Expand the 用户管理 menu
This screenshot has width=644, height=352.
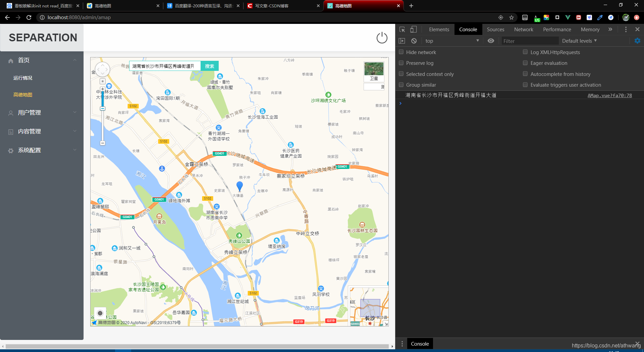click(x=75, y=113)
